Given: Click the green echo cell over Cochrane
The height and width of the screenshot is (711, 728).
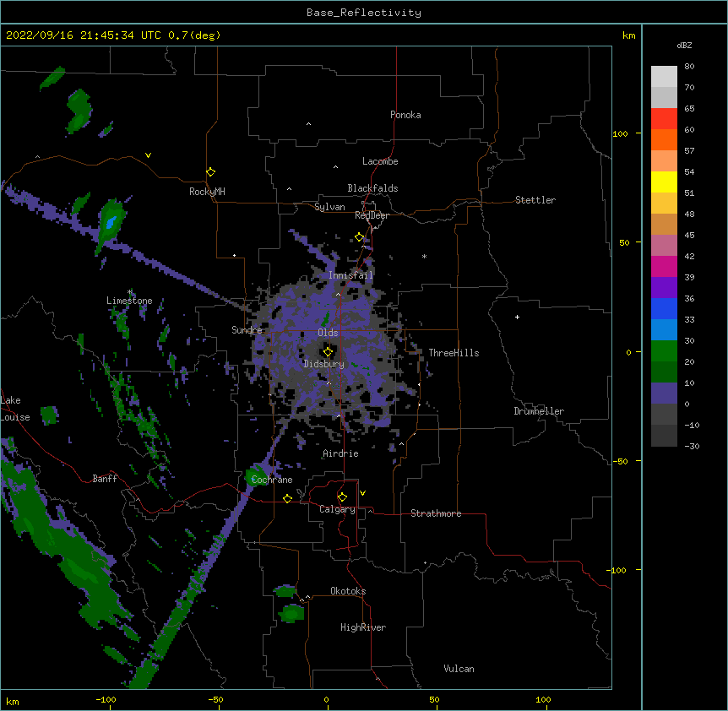Looking at the screenshot, I should (256, 475).
